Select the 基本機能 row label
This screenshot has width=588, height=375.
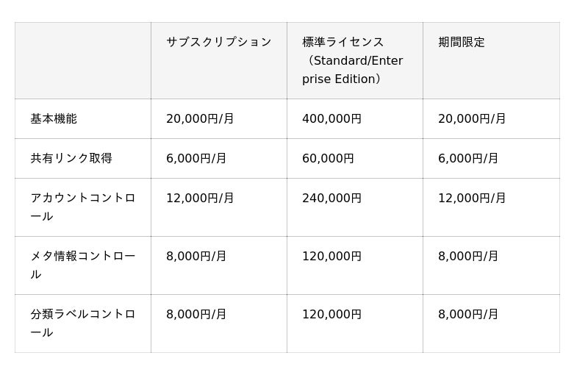(x=54, y=119)
